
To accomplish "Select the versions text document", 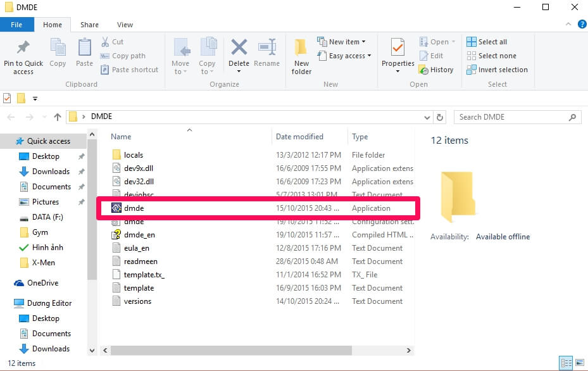I will coord(137,301).
